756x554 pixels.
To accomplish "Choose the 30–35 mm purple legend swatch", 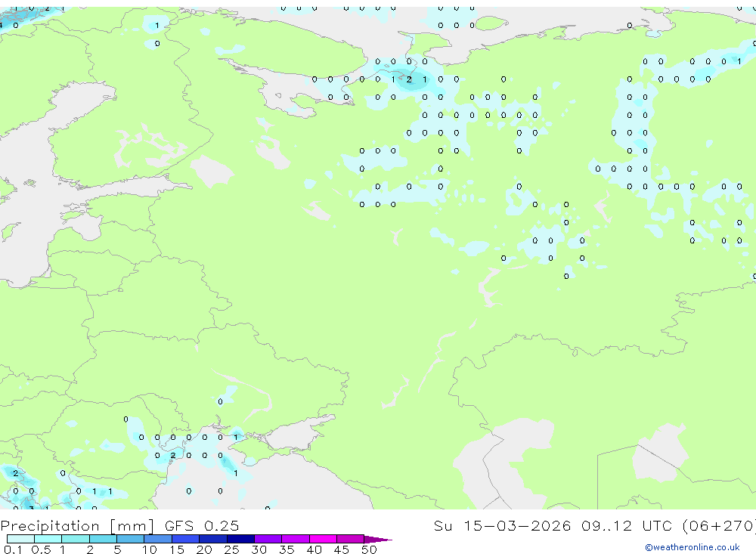I will pos(268,539).
